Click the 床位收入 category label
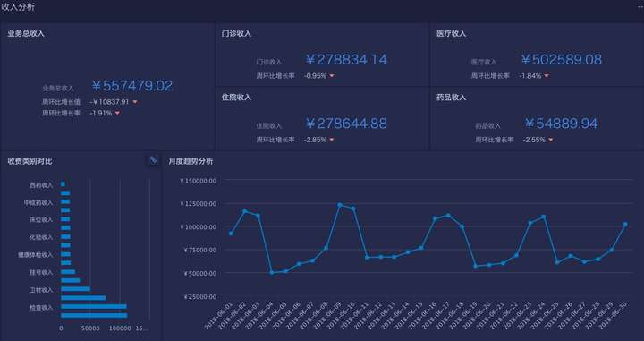644x341 pixels. click(41, 220)
